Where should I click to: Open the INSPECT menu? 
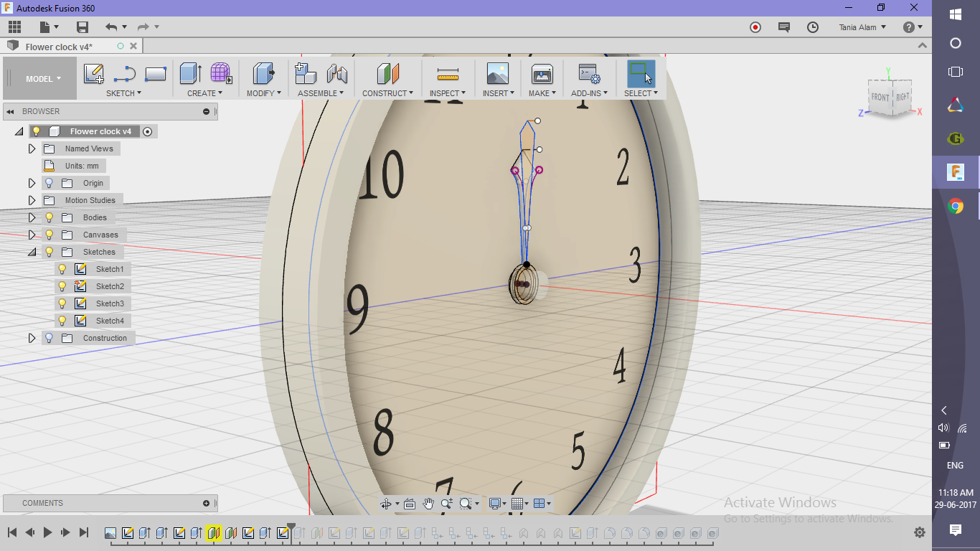click(x=448, y=93)
